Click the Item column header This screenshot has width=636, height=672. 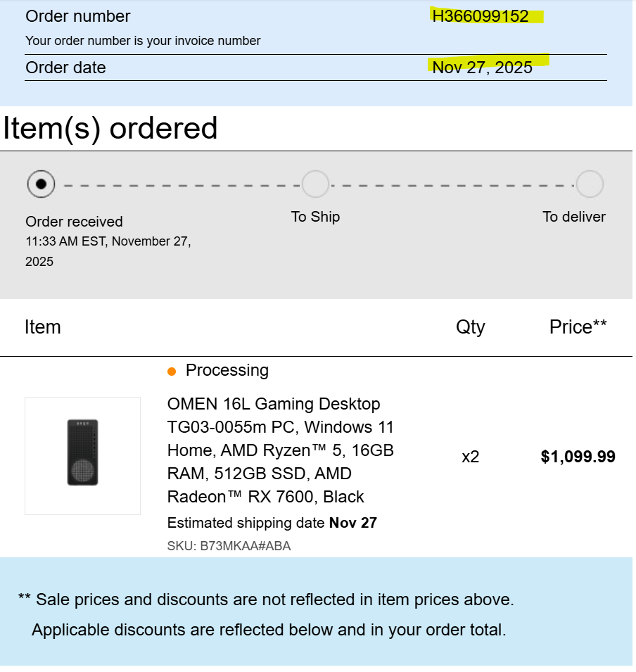pos(42,327)
